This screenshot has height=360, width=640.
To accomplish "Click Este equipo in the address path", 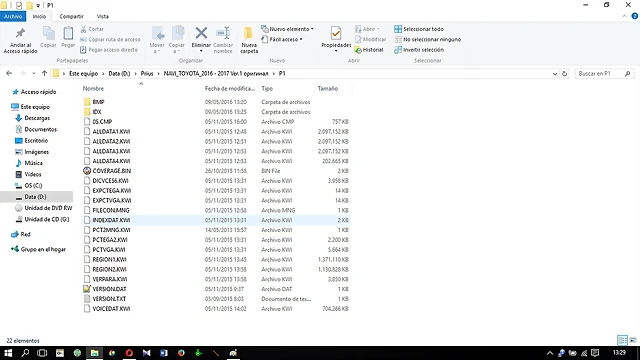I will point(83,73).
